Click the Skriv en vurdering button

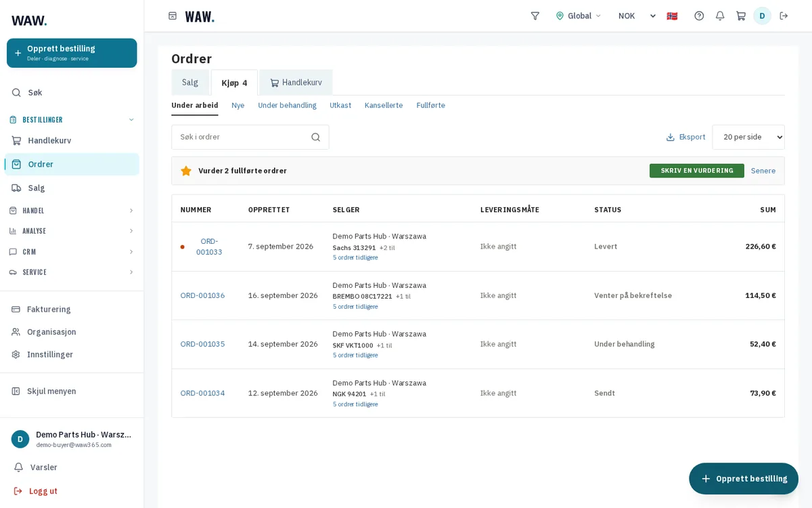click(x=697, y=171)
